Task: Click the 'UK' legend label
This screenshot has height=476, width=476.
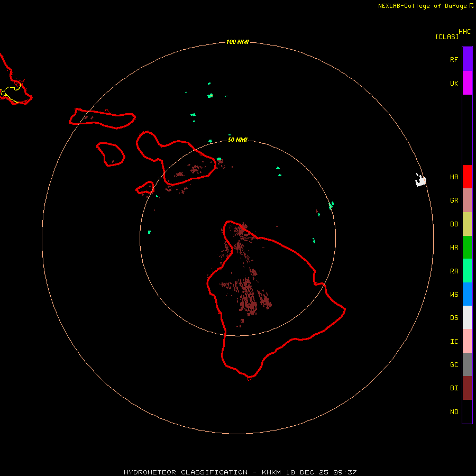Action: point(454,83)
